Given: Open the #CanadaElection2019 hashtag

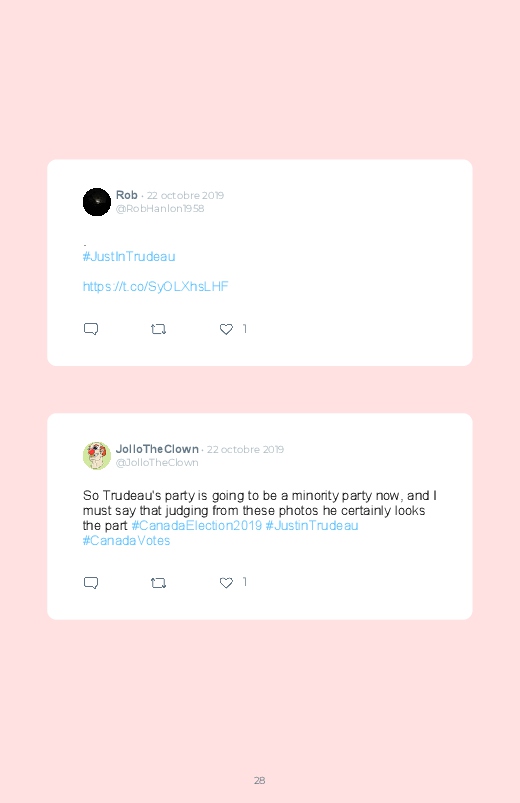Looking at the screenshot, I should tap(197, 526).
